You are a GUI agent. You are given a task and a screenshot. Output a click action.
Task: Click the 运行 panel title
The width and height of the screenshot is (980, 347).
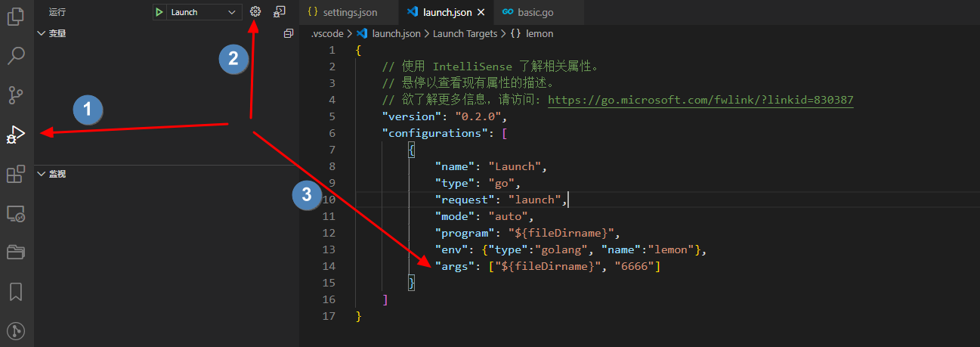point(57,12)
